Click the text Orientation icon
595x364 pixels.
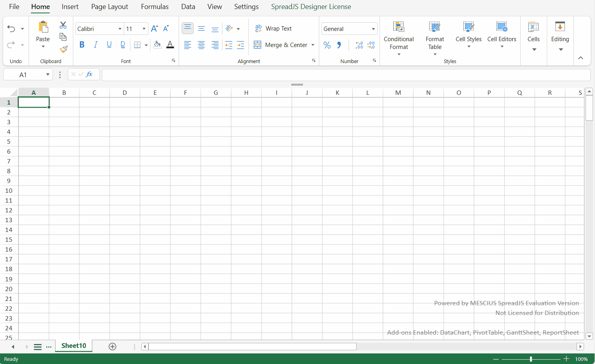230,29
